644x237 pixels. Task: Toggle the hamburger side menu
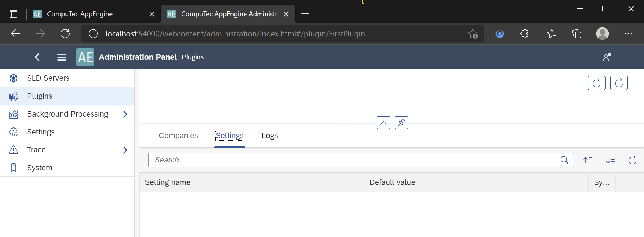pos(62,57)
